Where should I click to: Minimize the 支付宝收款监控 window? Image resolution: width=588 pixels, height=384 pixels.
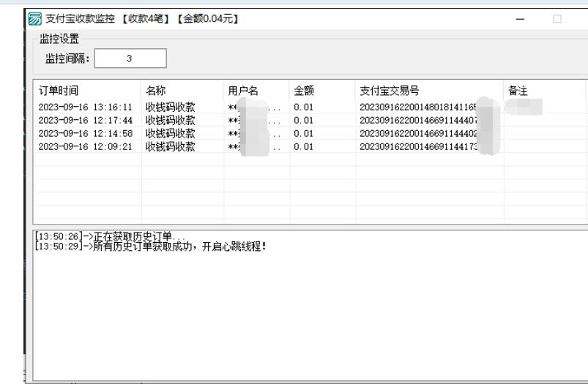coord(520,19)
